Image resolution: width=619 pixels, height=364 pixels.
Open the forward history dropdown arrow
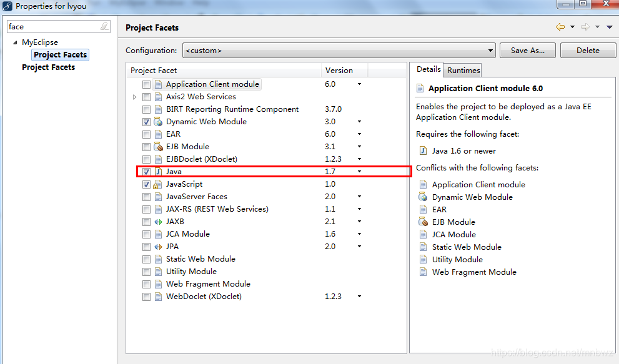597,27
